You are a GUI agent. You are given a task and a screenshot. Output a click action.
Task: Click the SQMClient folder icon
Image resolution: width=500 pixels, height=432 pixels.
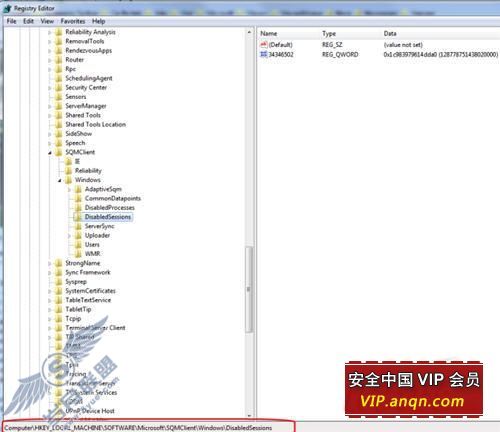(59, 152)
